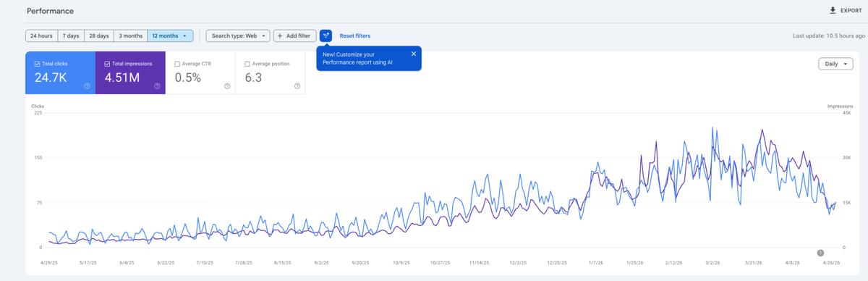
Task: Click the 30K label on Impressions axis
Action: [847, 158]
